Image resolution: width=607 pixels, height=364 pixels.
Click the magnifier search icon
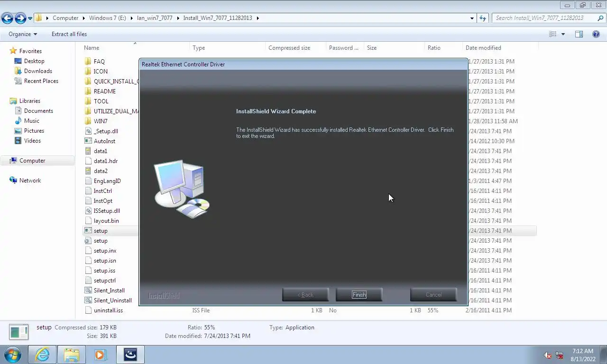600,18
